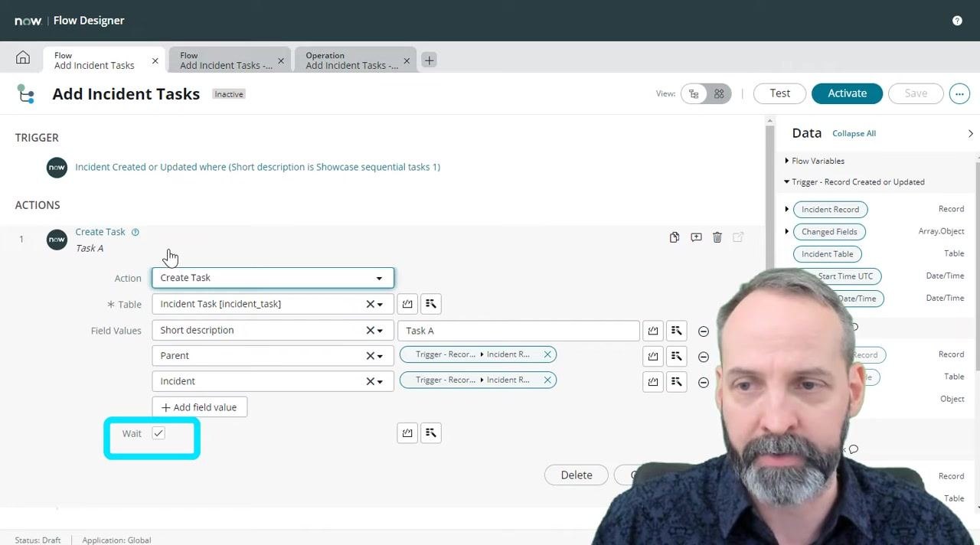Switch to grid view toggle

719,93
